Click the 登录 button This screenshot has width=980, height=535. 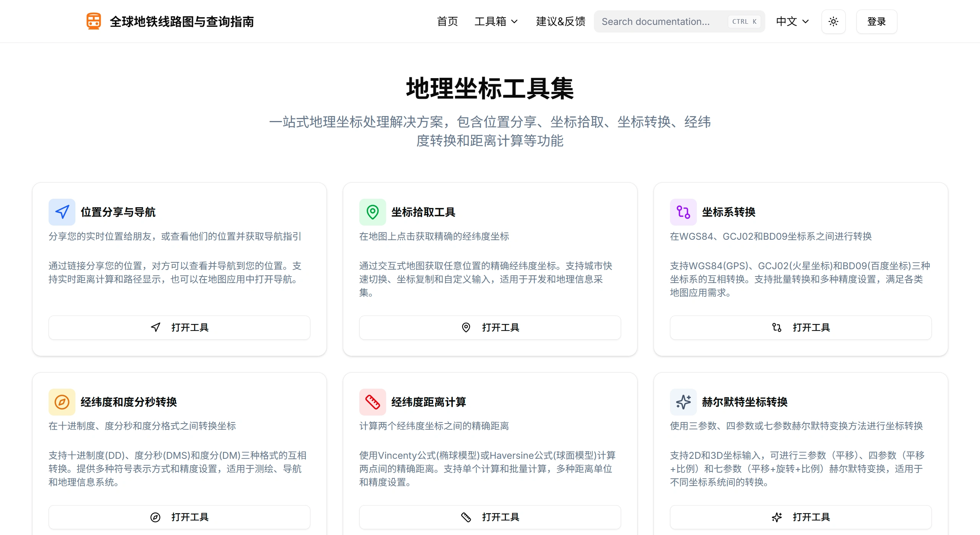(876, 21)
